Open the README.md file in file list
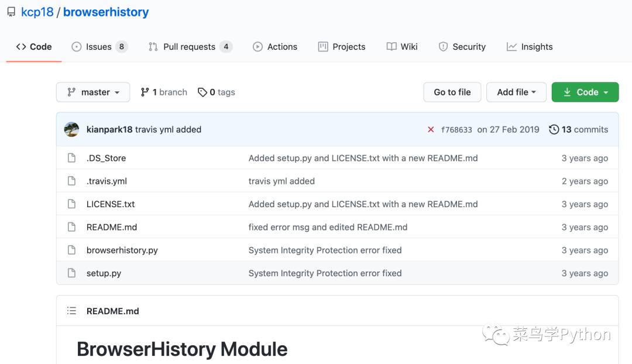Screen dimensions: 632x364 coord(112,227)
